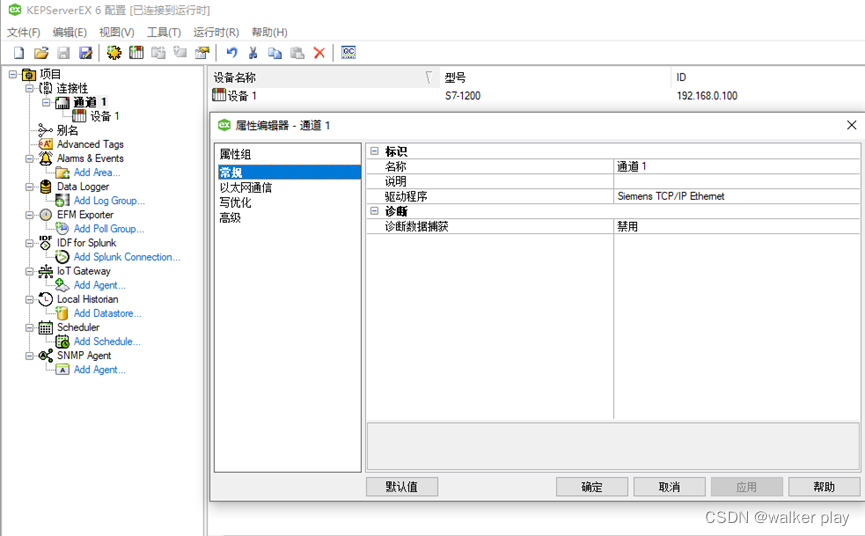Viewport: 865px width, 536px height.
Task: Click the Alarms & Events bell icon
Action: [x=46, y=159]
